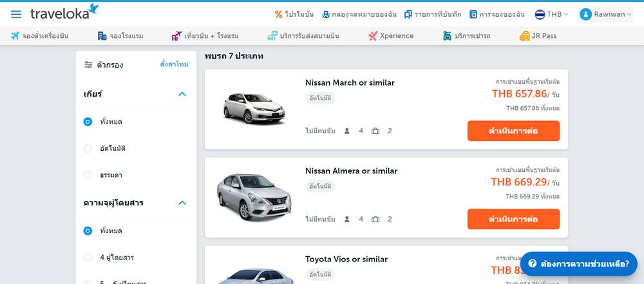
Task: Click พบรถ 7 ประเภท heading
Action: tap(234, 56)
